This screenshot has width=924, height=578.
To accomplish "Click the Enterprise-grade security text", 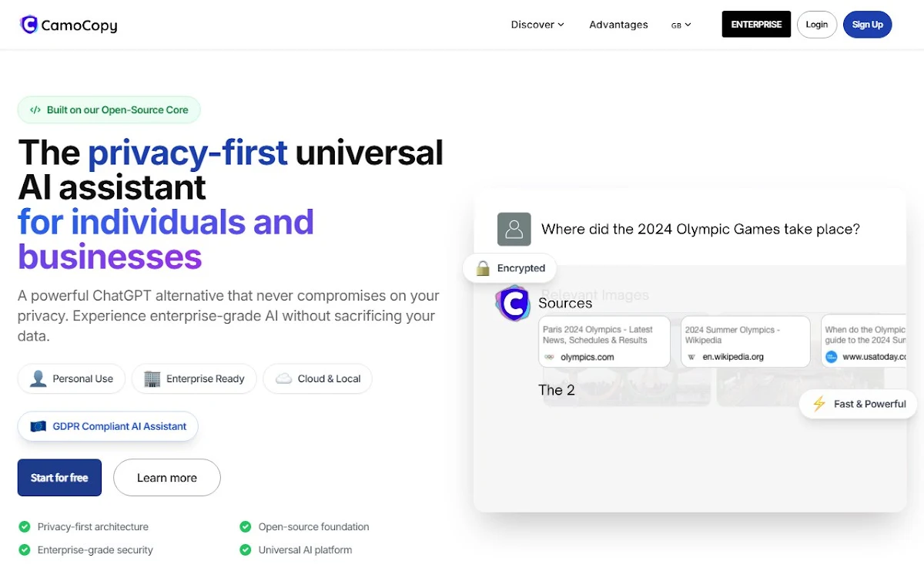I will tap(95, 550).
